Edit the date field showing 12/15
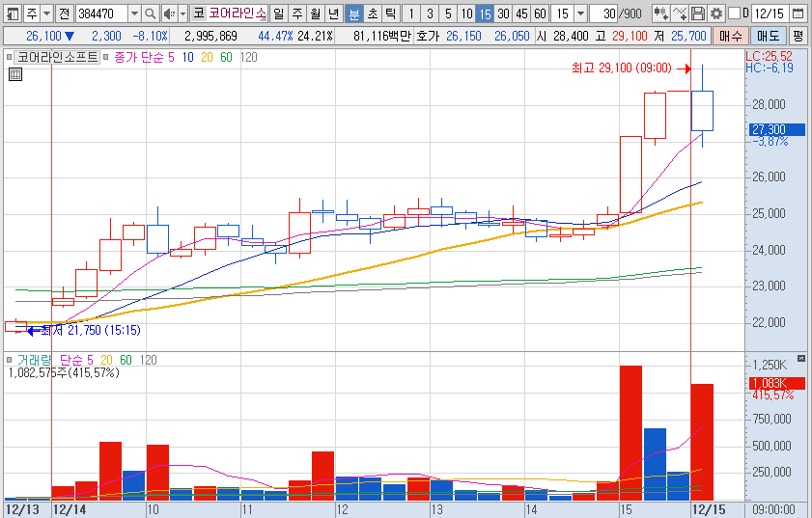812x518 pixels. tap(770, 14)
